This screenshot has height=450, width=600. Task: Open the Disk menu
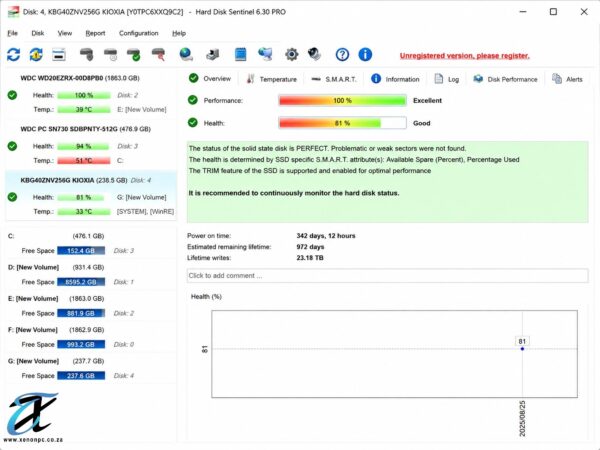(x=38, y=33)
